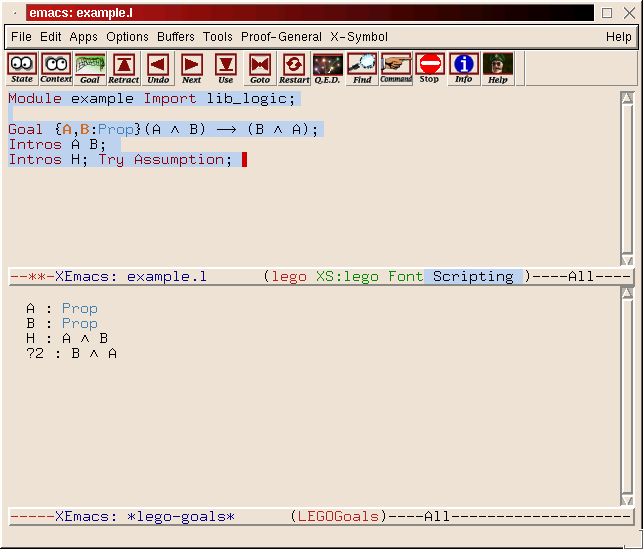The image size is (643, 549).
Task: Open the Info toolbar icon
Action: [463, 68]
